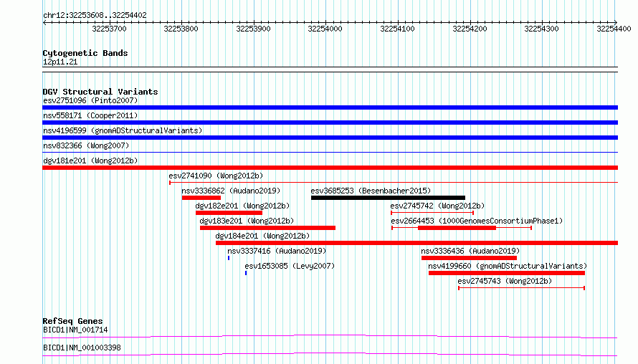The image size is (638, 364).
Task: Click the nsv3336862 (Audano2019) label
Action: (x=231, y=191)
